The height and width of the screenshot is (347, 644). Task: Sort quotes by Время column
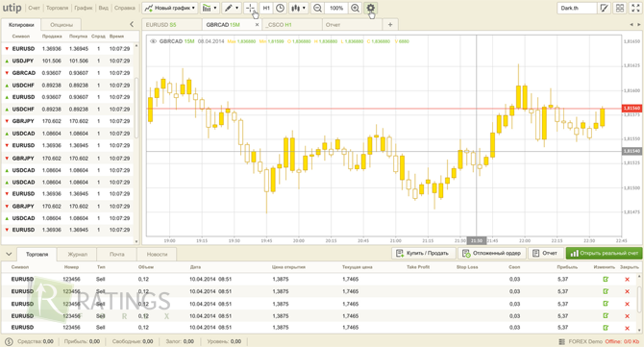[116, 37]
